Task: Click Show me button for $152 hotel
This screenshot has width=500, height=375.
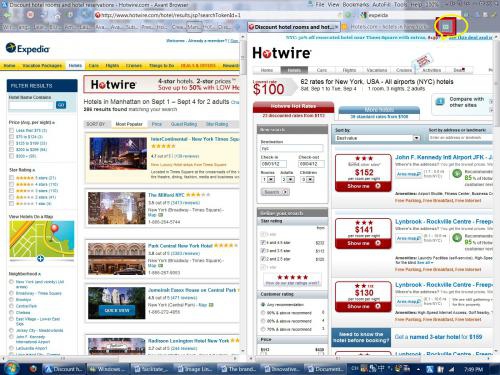Action: tap(363, 186)
